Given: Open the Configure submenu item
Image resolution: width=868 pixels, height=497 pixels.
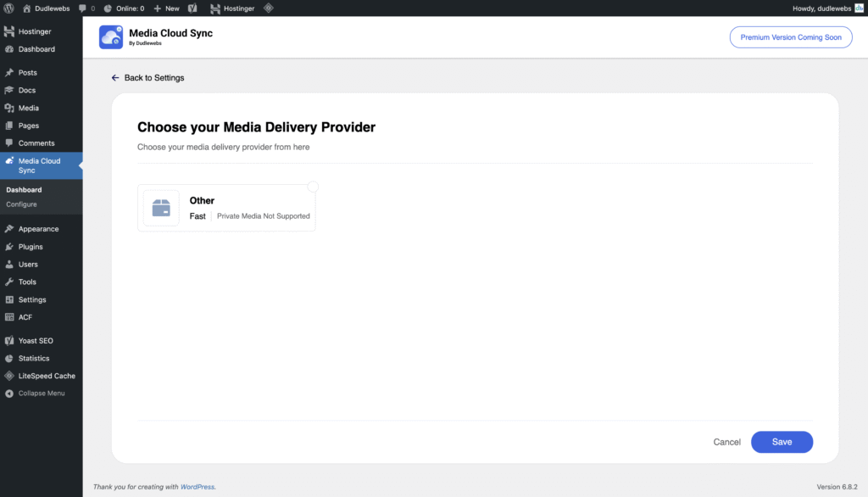Looking at the screenshot, I should click(21, 204).
